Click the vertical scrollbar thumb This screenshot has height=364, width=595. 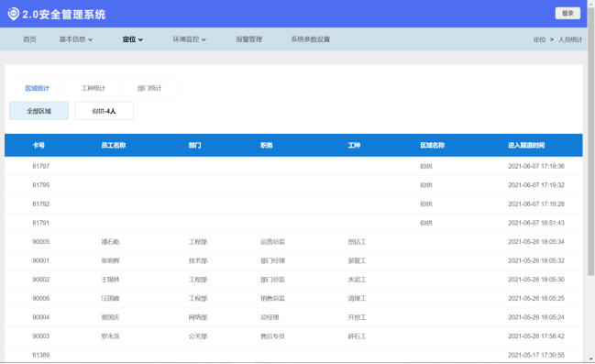click(x=590, y=140)
